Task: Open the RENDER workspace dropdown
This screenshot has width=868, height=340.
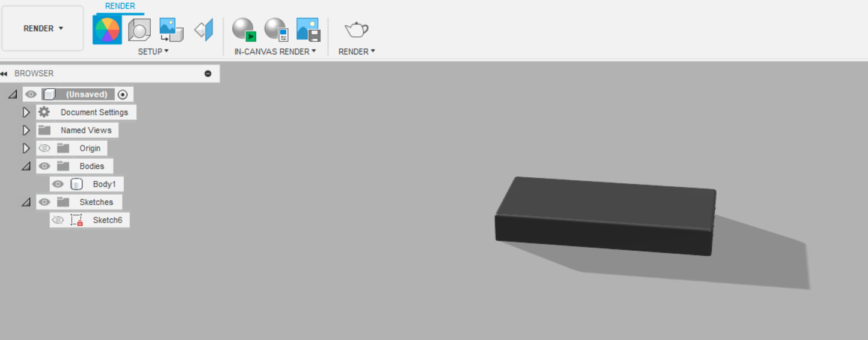Action: (x=43, y=29)
